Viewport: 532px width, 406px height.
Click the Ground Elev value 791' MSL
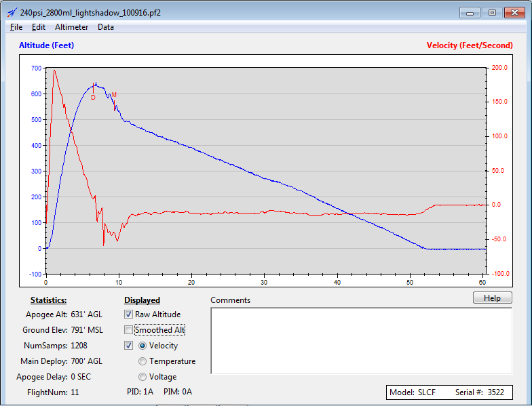click(87, 330)
